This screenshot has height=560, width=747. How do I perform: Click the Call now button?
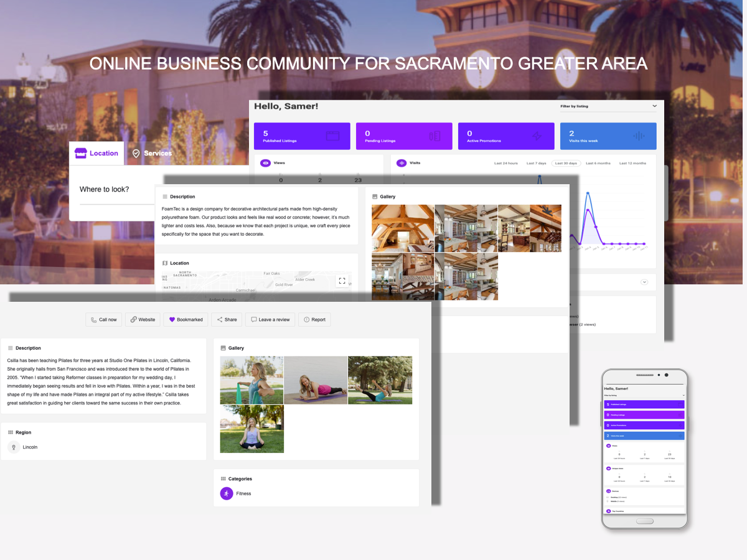tap(103, 319)
